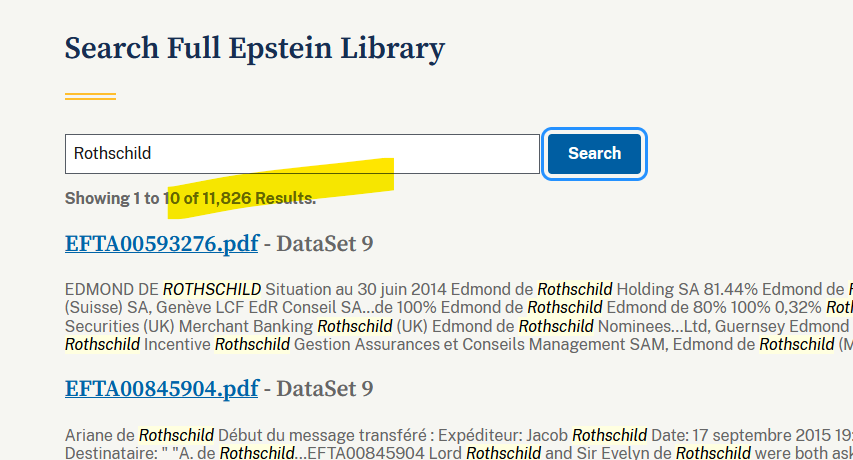Click the Search Full Epstein Library heading
Viewport: 853px width, 460px height.
click(x=254, y=48)
